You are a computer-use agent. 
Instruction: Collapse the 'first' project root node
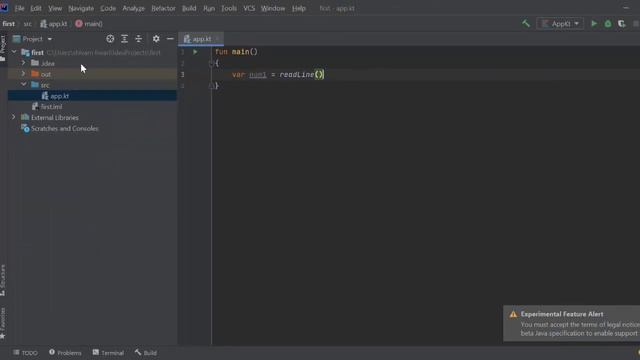pos(14,52)
